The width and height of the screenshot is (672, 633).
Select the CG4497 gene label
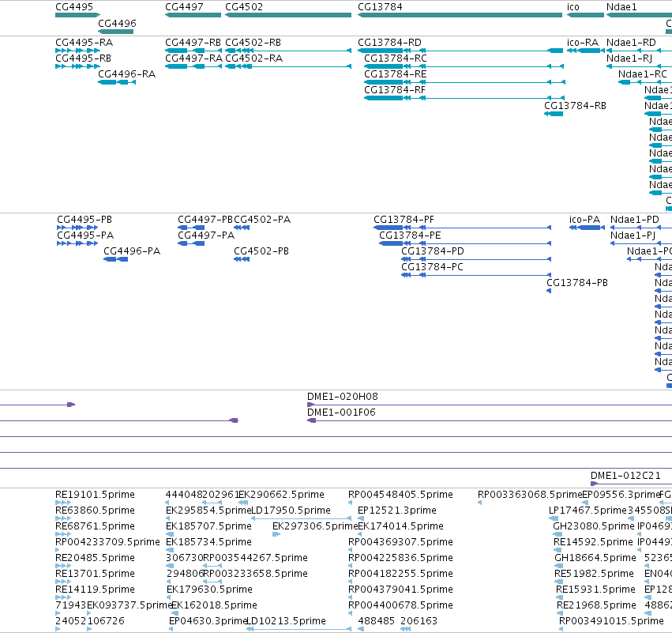(x=184, y=7)
